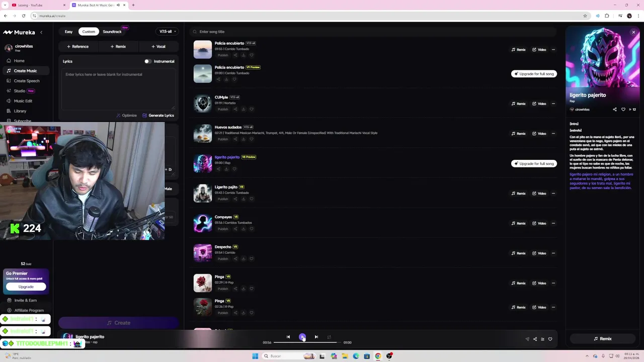Image resolution: width=644 pixels, height=362 pixels.
Task: Add a Reference track
Action: pos(78,47)
